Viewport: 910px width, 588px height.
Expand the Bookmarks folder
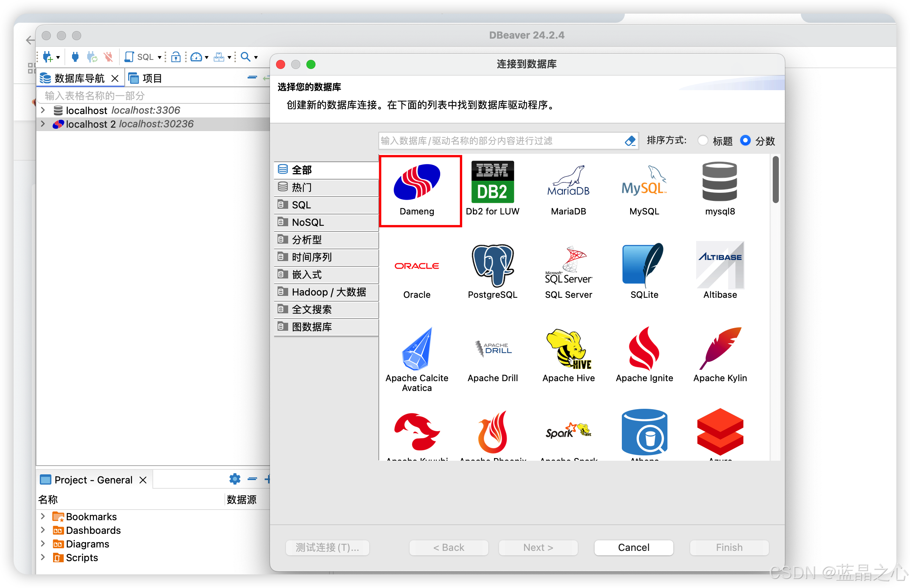coord(43,516)
